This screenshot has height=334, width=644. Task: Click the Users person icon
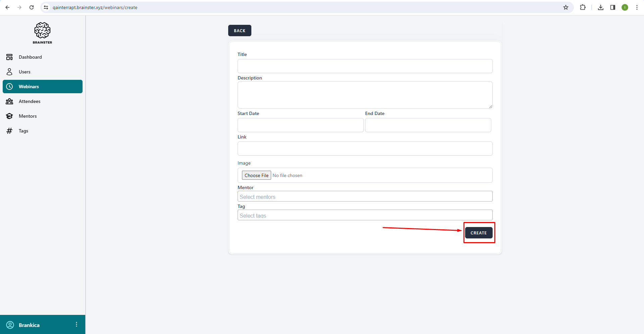pos(9,72)
